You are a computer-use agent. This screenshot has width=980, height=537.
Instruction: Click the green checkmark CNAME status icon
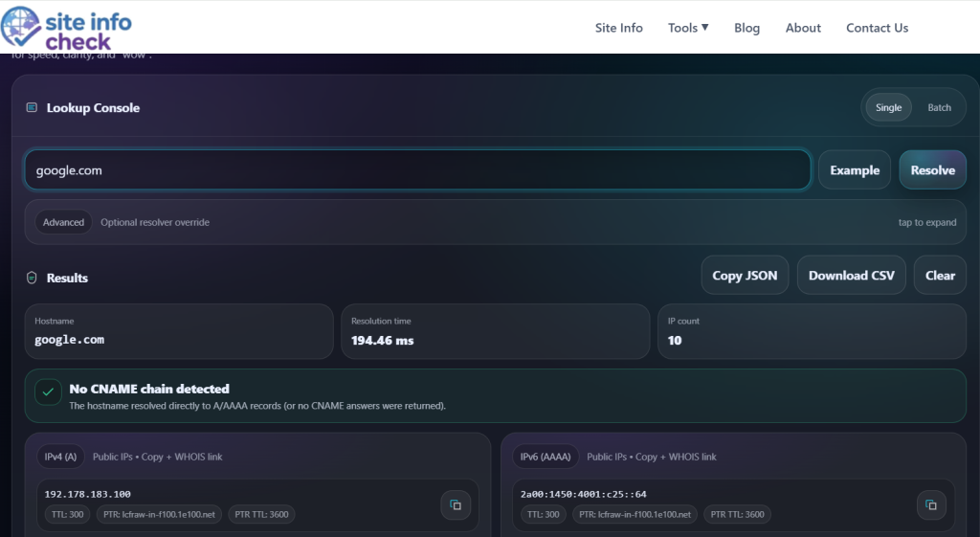48,392
